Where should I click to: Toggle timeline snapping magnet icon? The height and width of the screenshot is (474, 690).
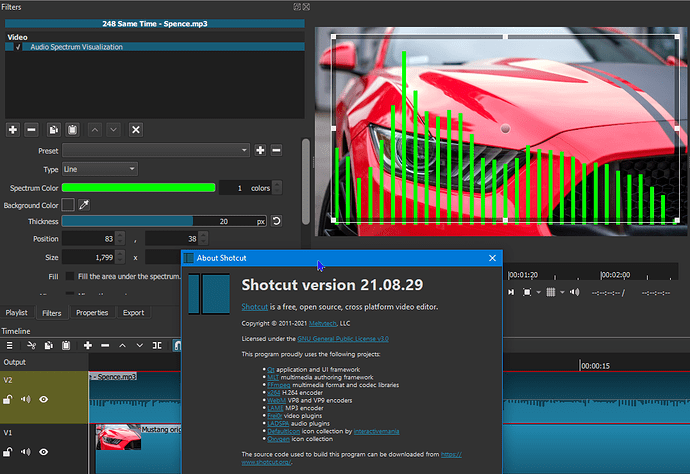coord(177,345)
